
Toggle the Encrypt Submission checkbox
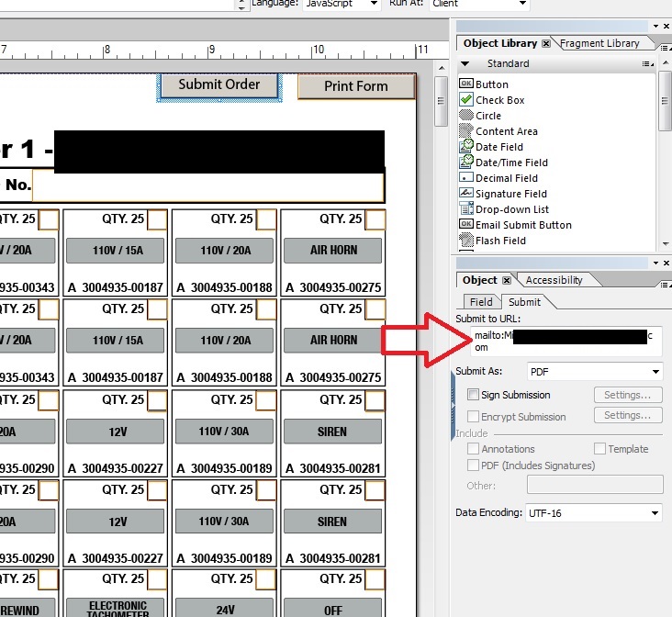[473, 416]
